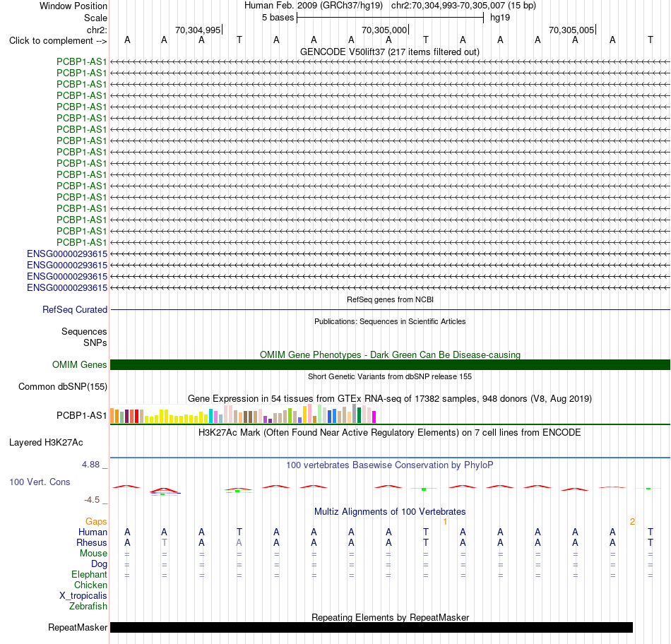Click the "Dog" alignment row label

pos(99,564)
